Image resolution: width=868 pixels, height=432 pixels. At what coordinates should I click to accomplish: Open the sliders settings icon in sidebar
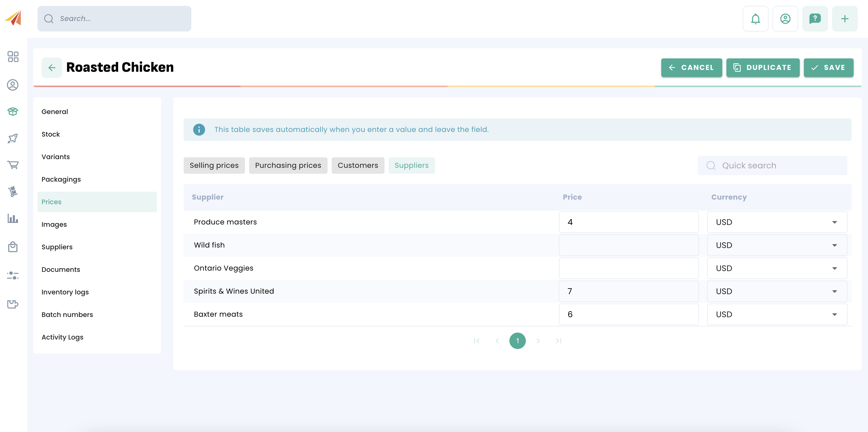point(13,275)
